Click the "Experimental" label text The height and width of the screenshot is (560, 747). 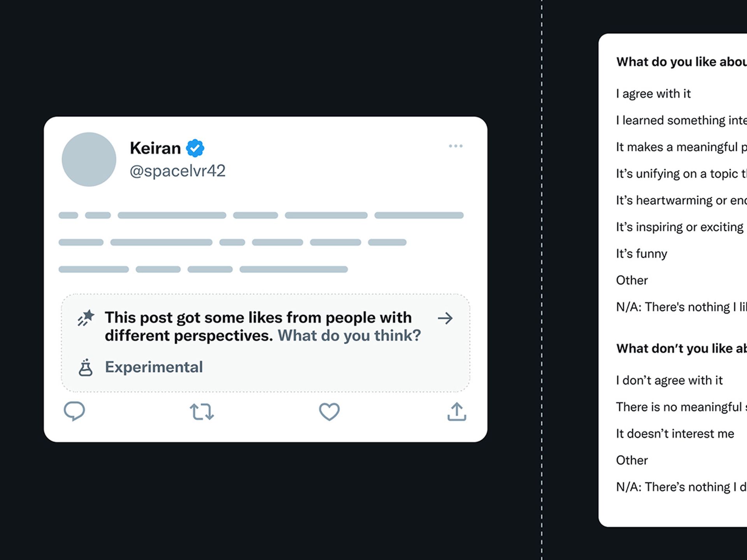(x=154, y=367)
